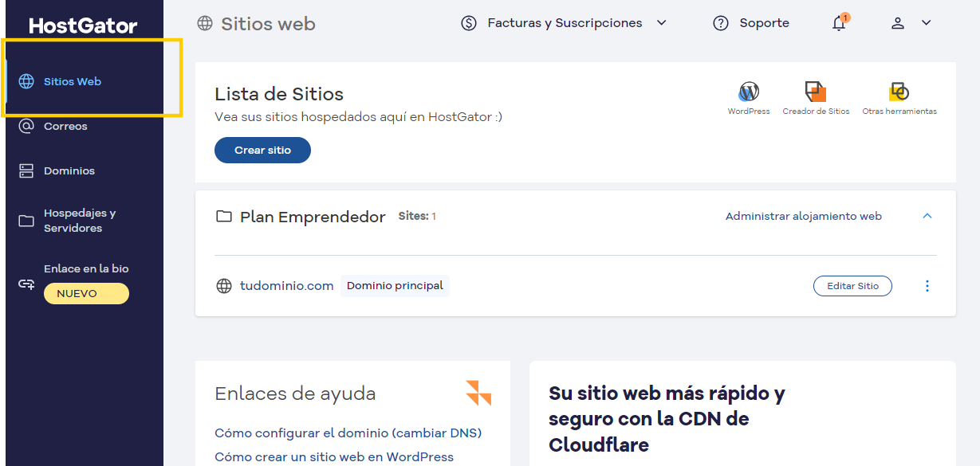Screen dimensions: 980x466
Task: Click the orange Enlaces de ayuda icon
Action: [x=478, y=393]
